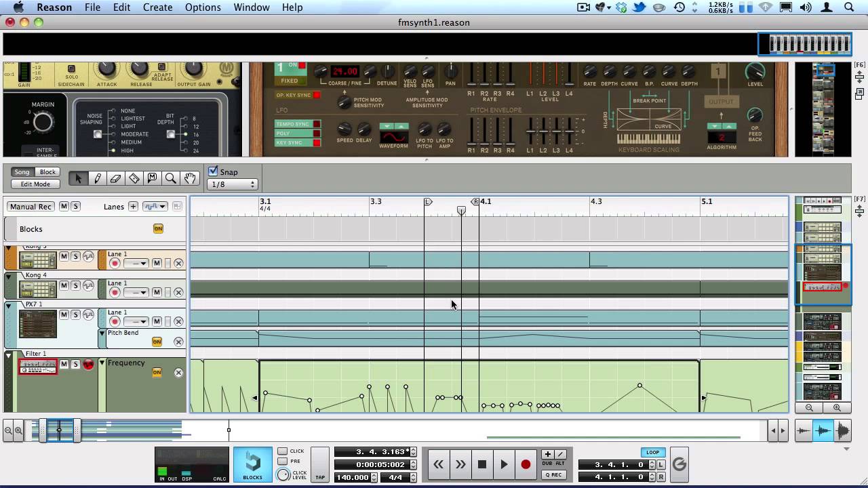Image resolution: width=868 pixels, height=488 pixels.
Task: Toggle the LOOP button
Action: coord(652,452)
